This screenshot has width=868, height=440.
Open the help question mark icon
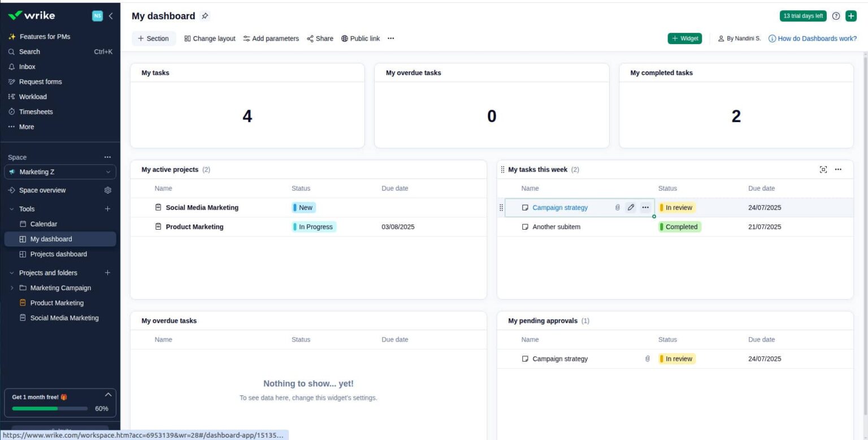tap(836, 16)
